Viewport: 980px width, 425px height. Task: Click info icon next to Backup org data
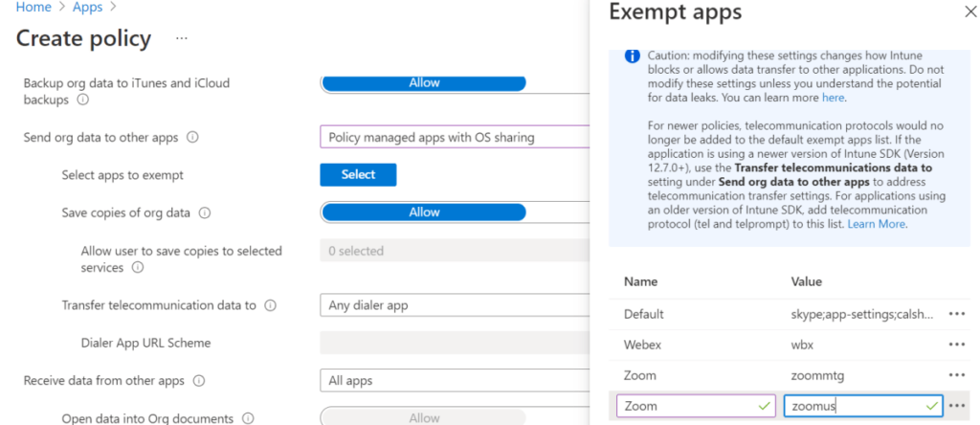(83, 100)
